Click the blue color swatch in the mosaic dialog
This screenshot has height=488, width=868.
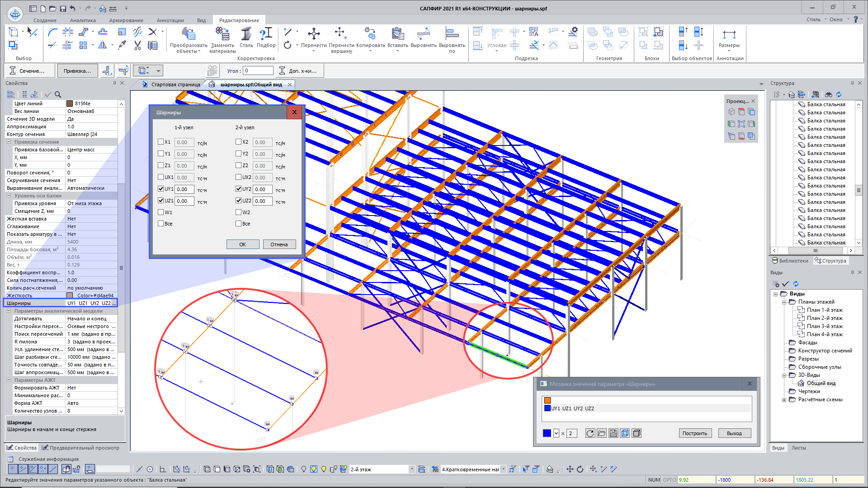[x=547, y=433]
